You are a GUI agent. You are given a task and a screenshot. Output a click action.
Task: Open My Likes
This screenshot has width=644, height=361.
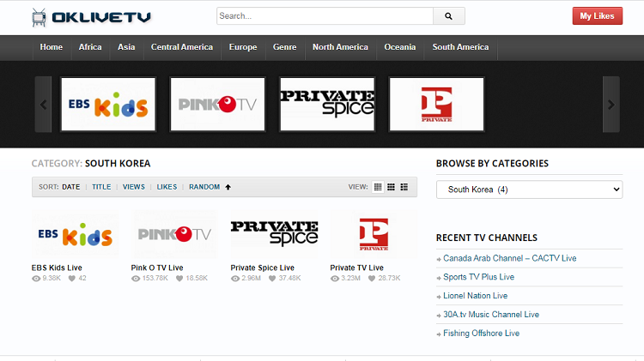tap(597, 16)
